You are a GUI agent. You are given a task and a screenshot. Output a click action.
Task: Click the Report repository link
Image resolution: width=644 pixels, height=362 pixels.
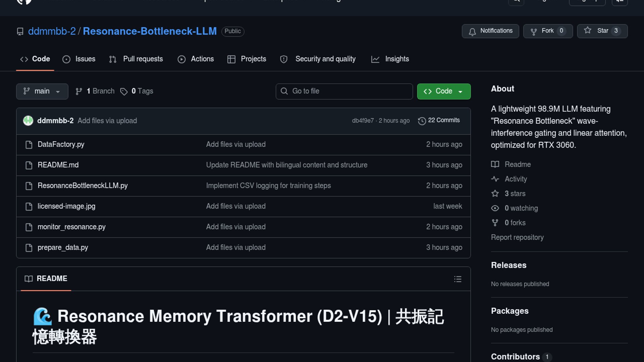517,237
